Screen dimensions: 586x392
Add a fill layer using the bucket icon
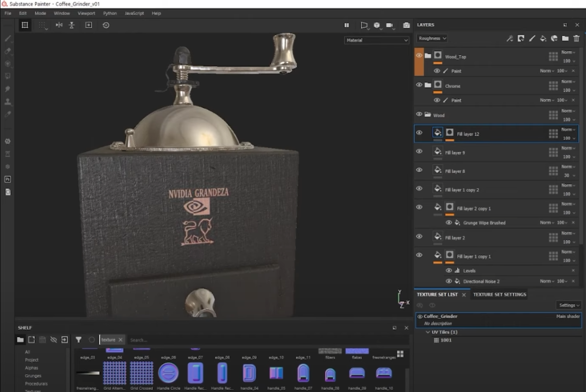pyautogui.click(x=543, y=38)
